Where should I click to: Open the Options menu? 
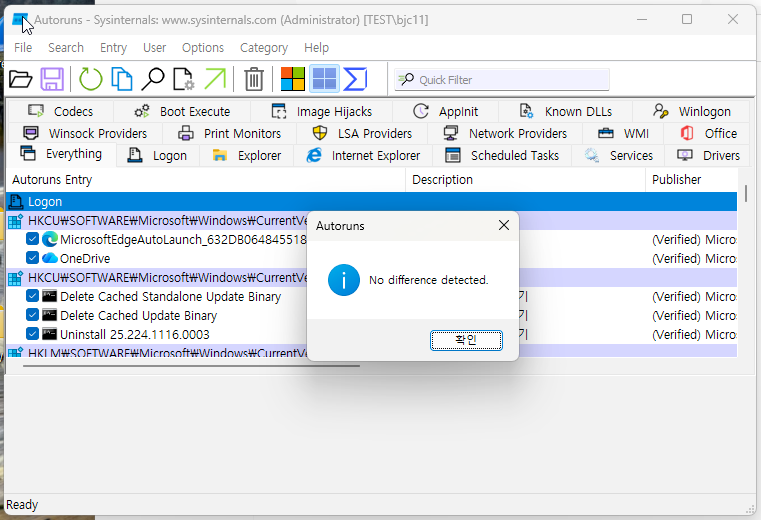click(x=203, y=47)
